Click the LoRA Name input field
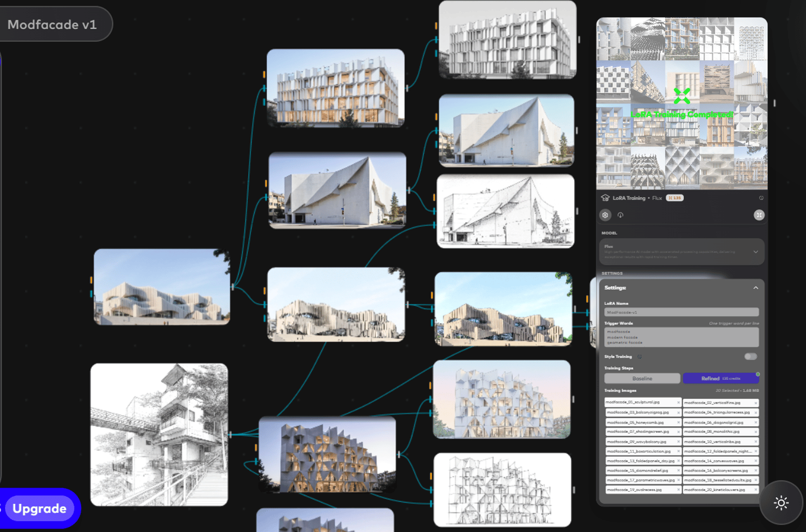806x532 pixels. pyautogui.click(x=681, y=312)
